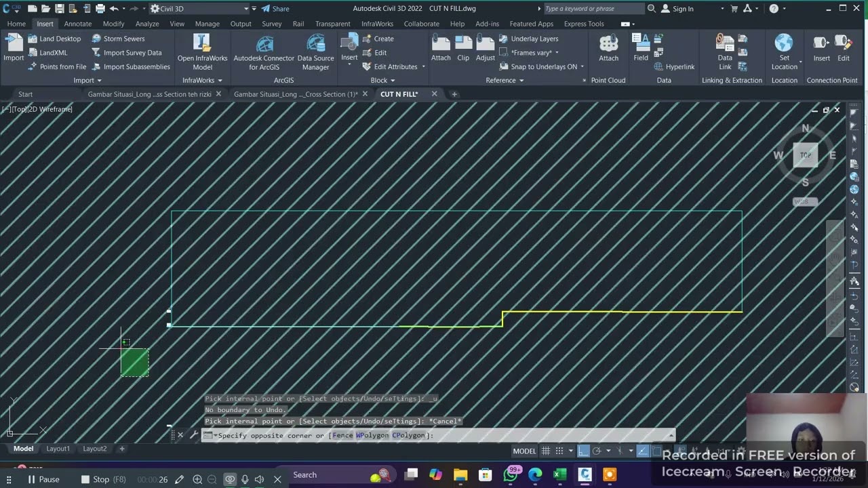
Task: Toggle recorder webcam eye icon
Action: coord(230,479)
